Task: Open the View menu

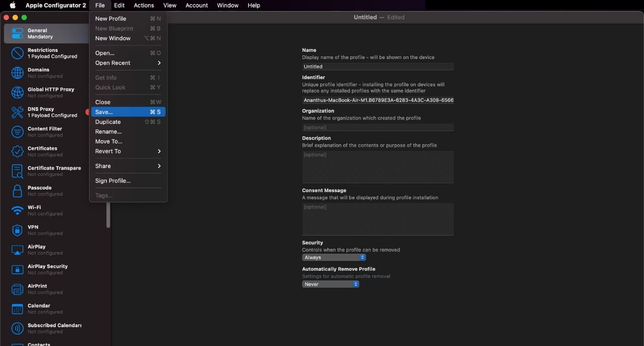Action: [x=170, y=5]
